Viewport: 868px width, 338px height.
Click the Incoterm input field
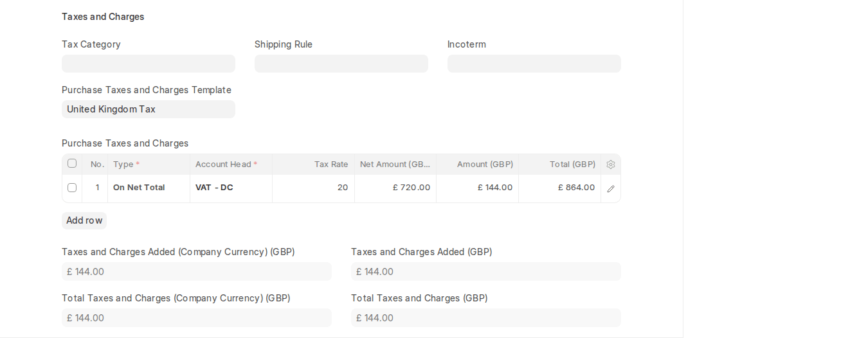(534, 64)
